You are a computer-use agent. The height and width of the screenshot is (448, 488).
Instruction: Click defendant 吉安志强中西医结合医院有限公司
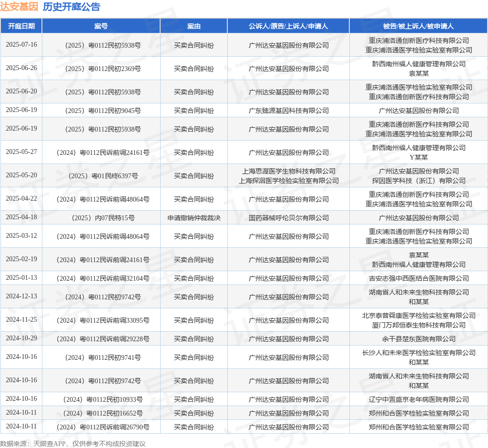418,278
